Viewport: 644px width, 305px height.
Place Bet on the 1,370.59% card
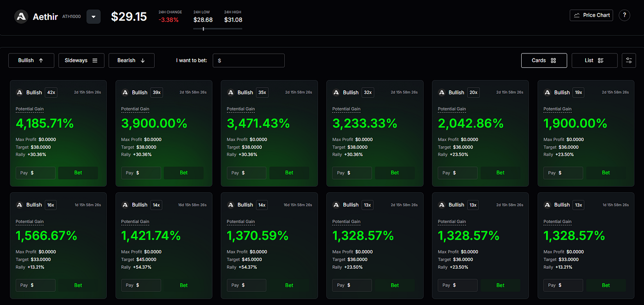pyautogui.click(x=289, y=285)
